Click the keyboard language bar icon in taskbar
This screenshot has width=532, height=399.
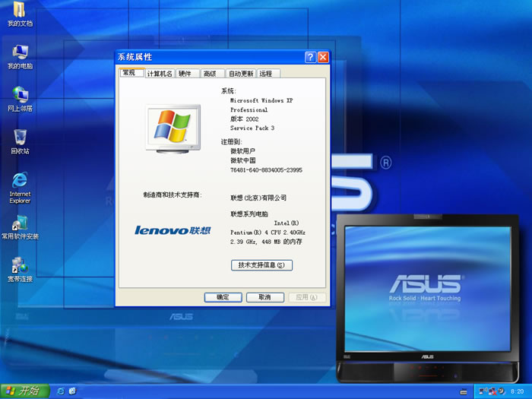(x=464, y=392)
